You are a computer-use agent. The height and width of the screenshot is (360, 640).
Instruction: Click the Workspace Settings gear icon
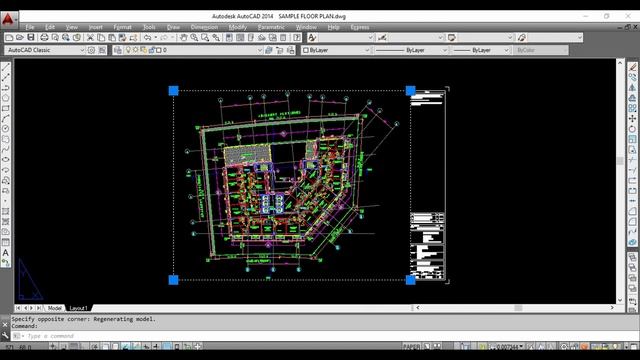coord(91,50)
